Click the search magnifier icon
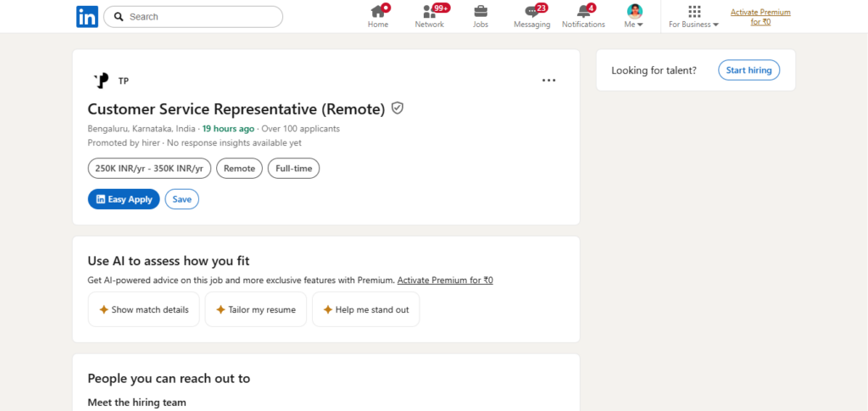Screen dimensions: 868x411 tap(119, 17)
